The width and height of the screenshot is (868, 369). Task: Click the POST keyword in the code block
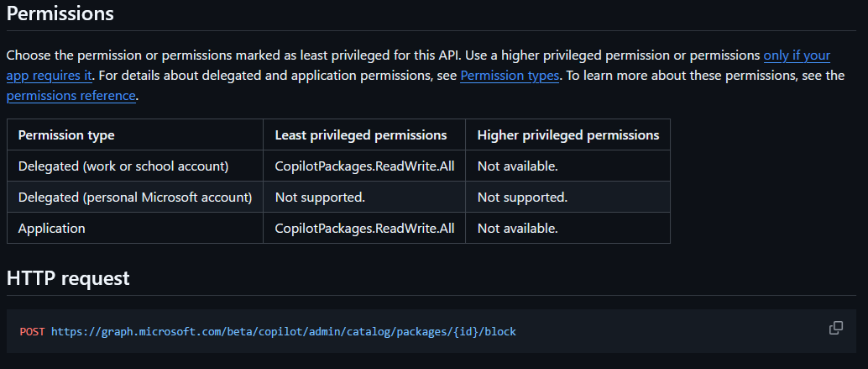click(32, 332)
